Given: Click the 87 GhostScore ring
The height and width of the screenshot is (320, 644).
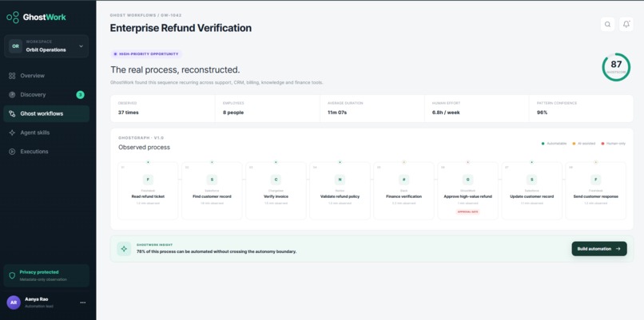Looking at the screenshot, I should tap(616, 67).
